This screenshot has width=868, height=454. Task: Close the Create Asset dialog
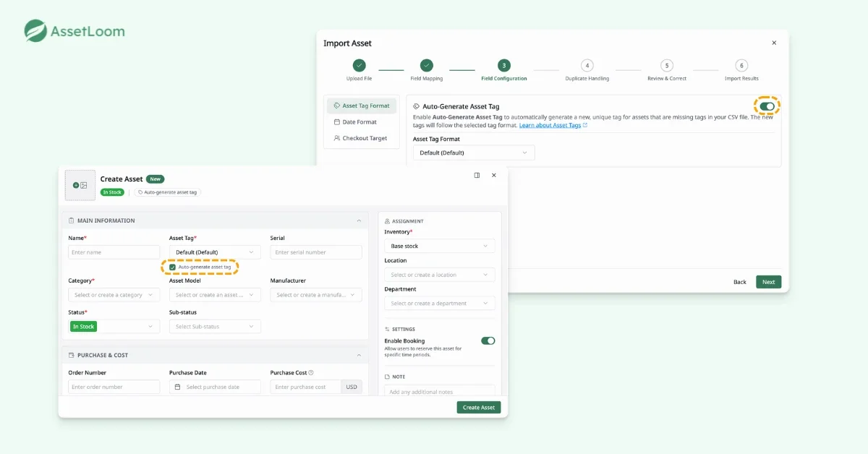(x=494, y=175)
